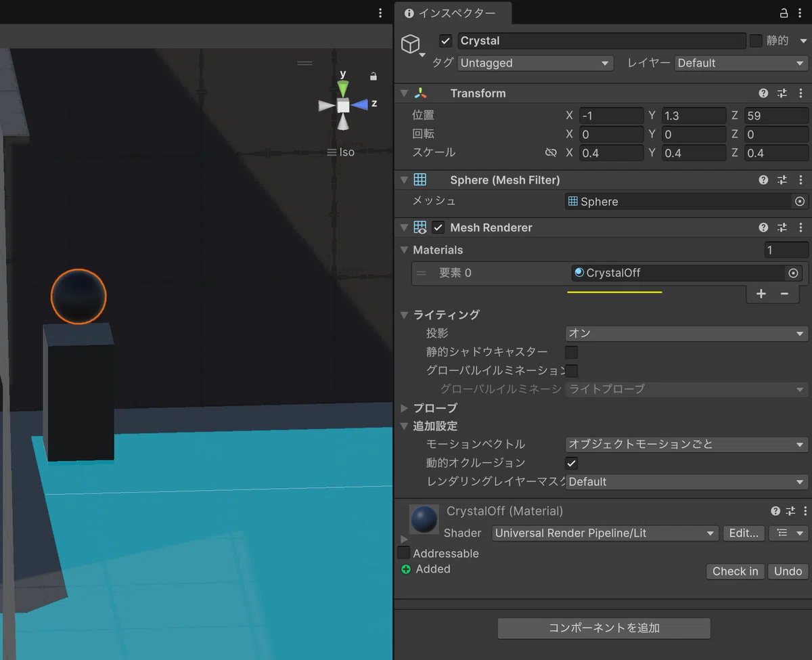Screen dimensions: 812x660
Task: Open the 投影 shadow casting dropdown
Action: coord(686,334)
